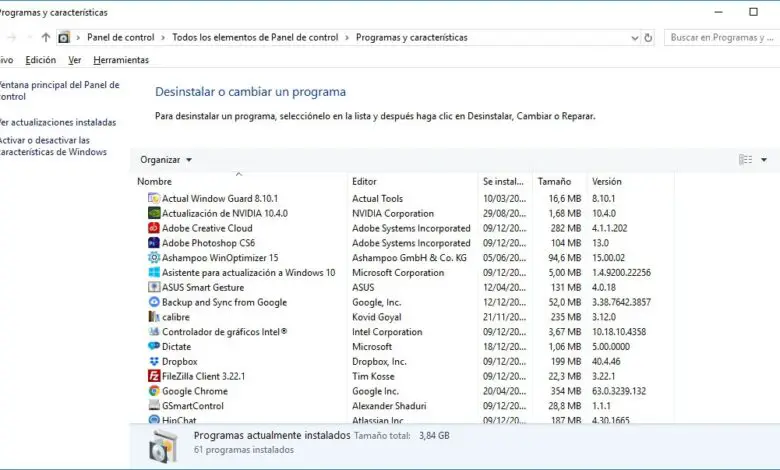Click the Dictate program icon
This screenshot has height=470, width=780.
154,346
